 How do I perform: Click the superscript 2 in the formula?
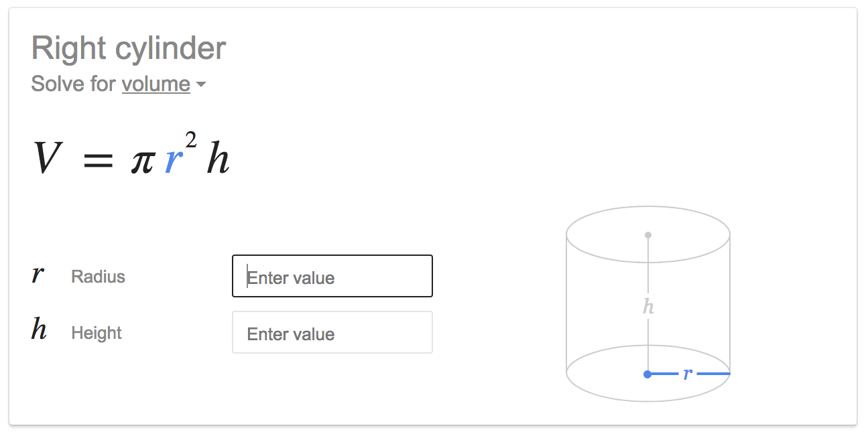click(191, 141)
